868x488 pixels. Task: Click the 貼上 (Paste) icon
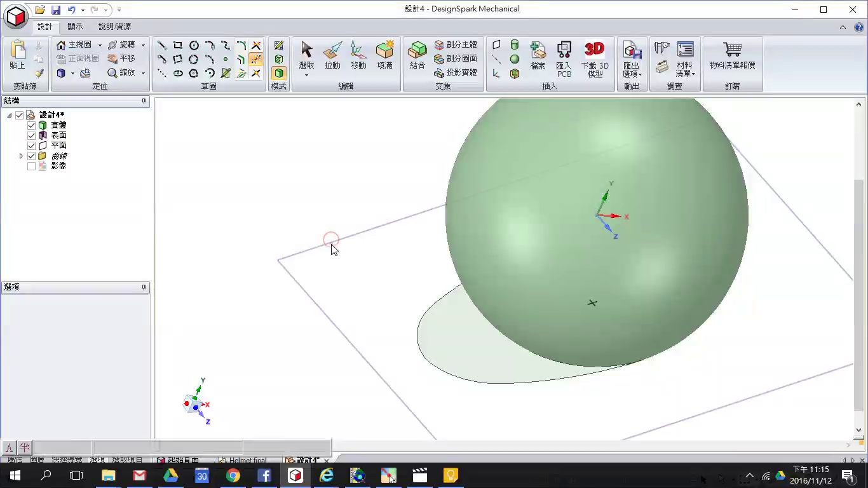pos(17,55)
